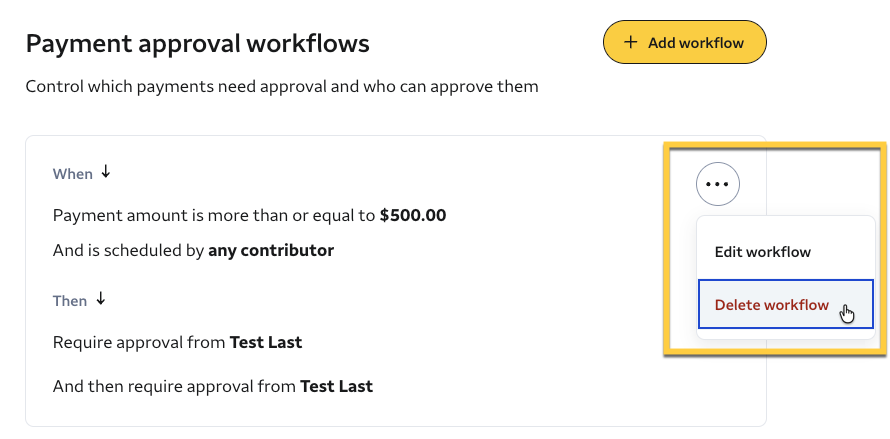Viewport: 890px width, 439px height.
Task: Click the And then require approval step
Action: click(175, 385)
